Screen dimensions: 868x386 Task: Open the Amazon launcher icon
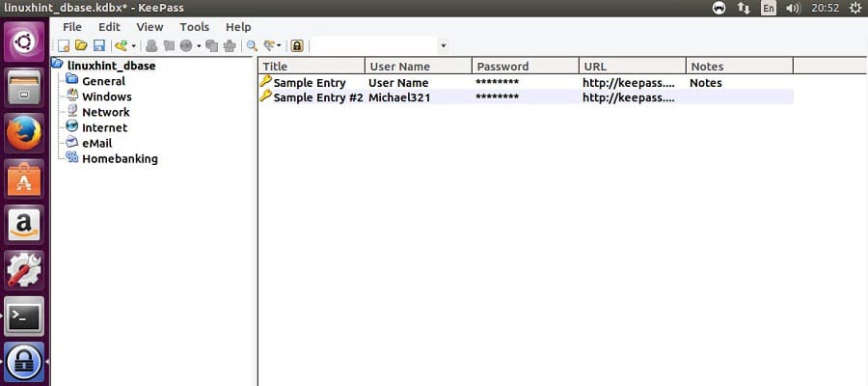(x=24, y=224)
